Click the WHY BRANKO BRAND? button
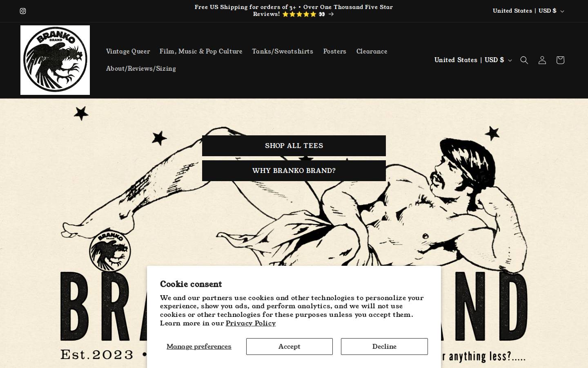Screen dimensions: 588x368 click(294, 171)
